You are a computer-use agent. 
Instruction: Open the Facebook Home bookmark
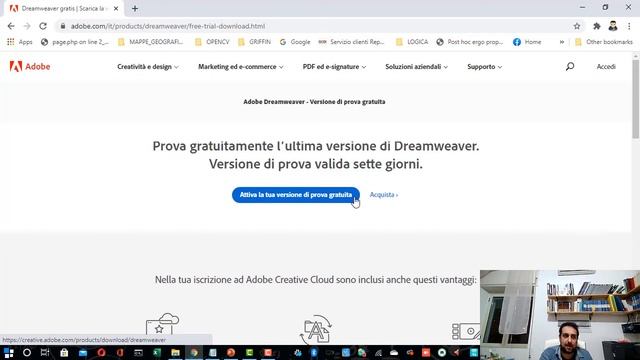pos(527,42)
